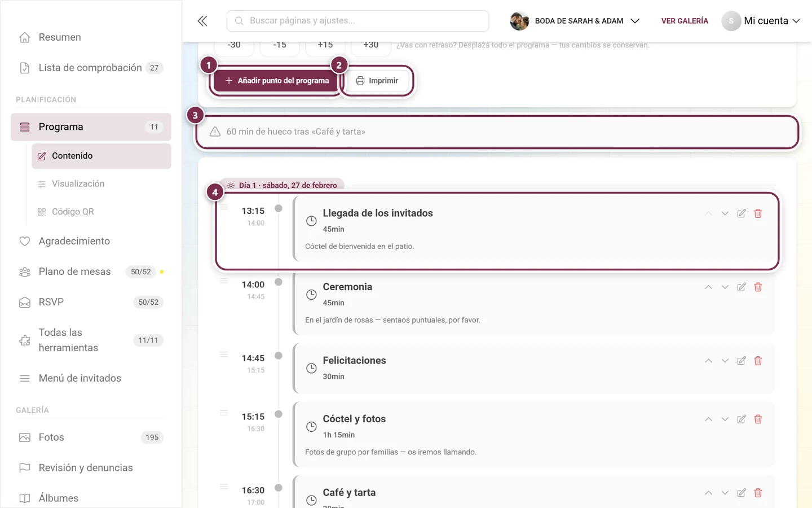Go to Plano de mesas
The height and width of the screenshot is (508, 812).
(91, 271)
